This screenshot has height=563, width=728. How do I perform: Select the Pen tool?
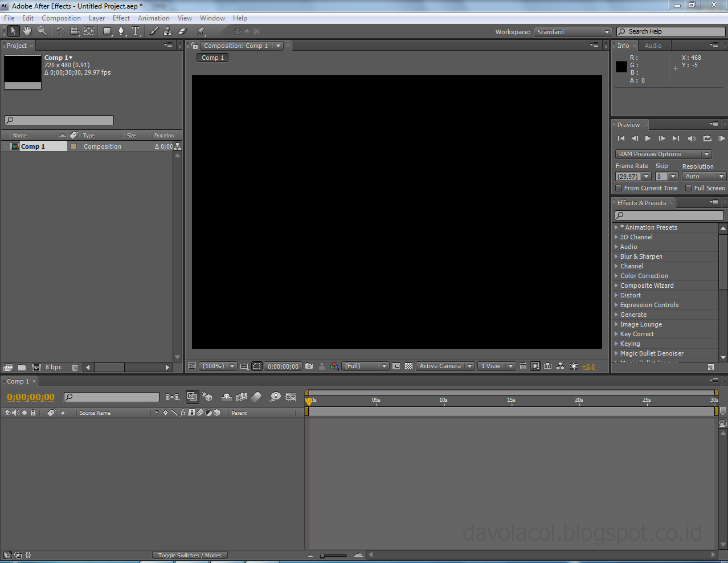(121, 31)
